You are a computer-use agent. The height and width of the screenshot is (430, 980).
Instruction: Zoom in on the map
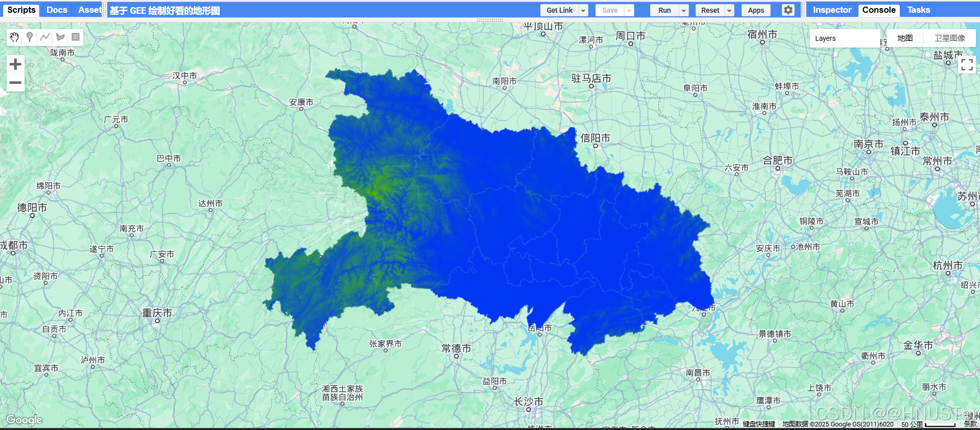(x=15, y=64)
